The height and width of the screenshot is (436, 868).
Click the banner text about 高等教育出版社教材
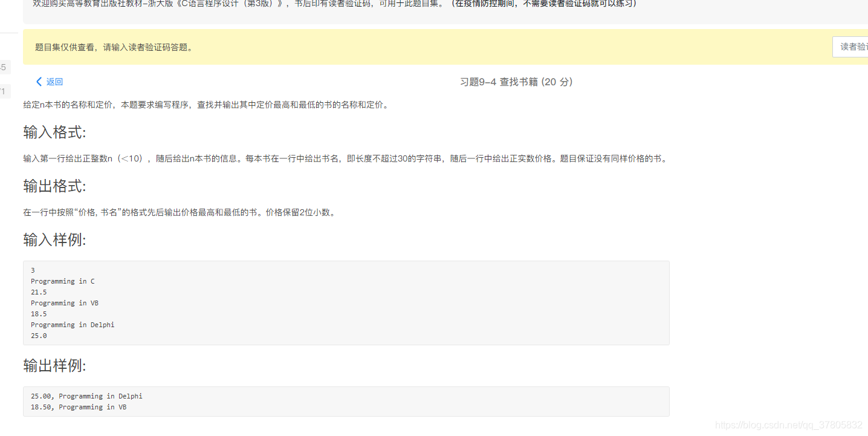click(x=239, y=4)
